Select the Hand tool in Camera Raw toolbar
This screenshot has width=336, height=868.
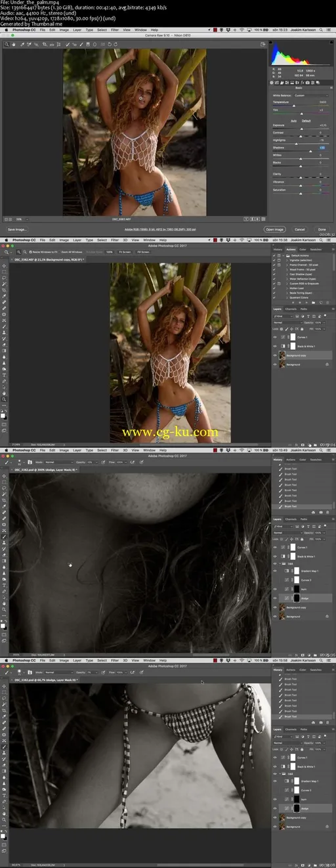[x=14, y=44]
